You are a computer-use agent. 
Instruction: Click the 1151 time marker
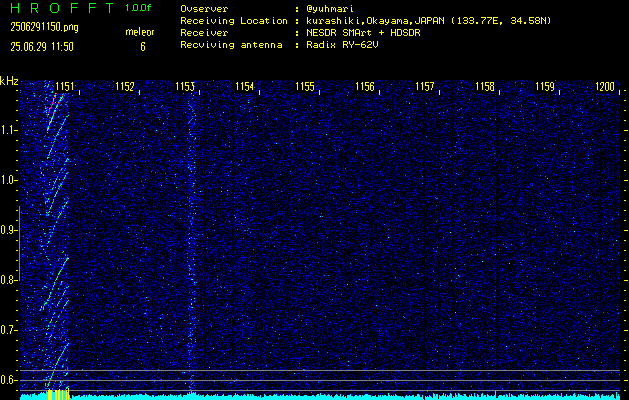(x=65, y=87)
